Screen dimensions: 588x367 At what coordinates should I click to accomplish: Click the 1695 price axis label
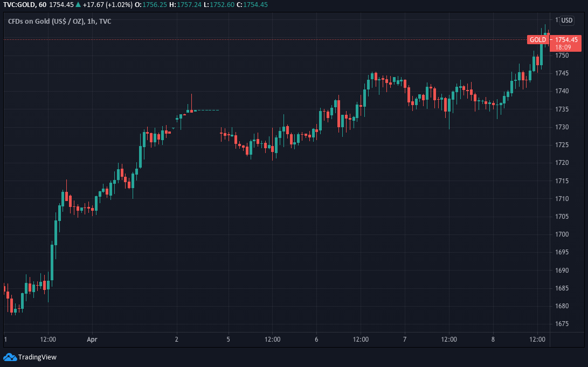coord(562,252)
